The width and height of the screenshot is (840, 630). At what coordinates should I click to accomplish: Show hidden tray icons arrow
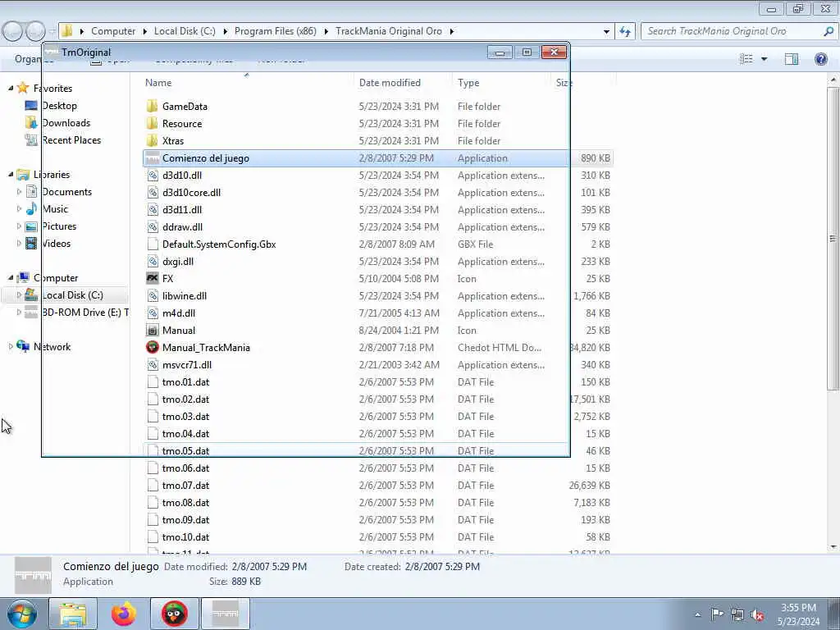(697, 615)
